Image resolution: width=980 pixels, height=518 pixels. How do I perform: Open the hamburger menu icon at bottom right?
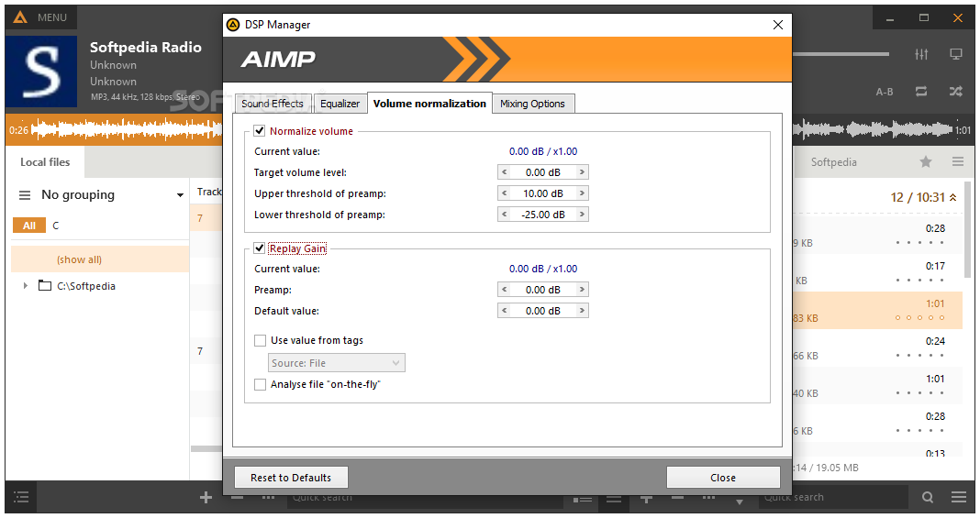(959, 498)
